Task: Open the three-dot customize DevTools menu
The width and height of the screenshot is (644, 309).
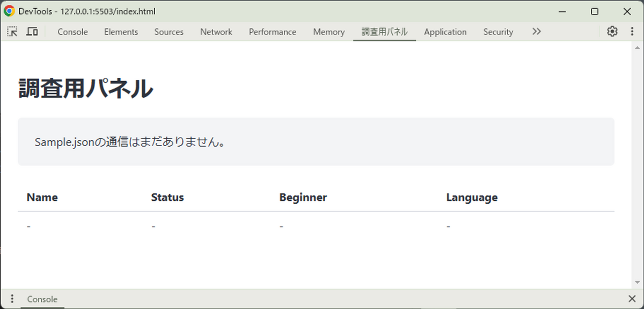Action: (x=632, y=32)
